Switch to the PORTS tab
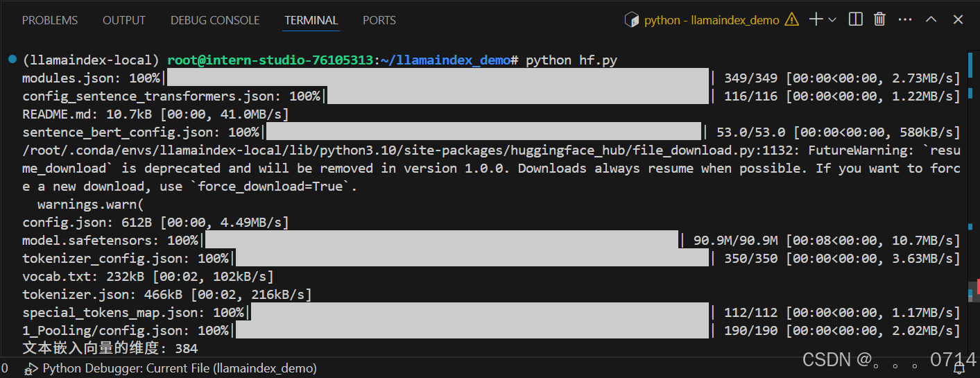Image resolution: width=980 pixels, height=378 pixels. [379, 20]
